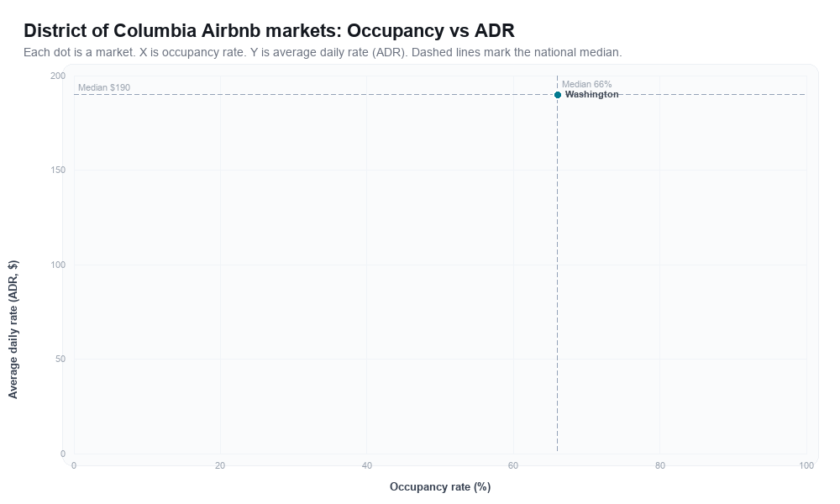
Task: Click the y-axis tick label 200
Action: 58,76
